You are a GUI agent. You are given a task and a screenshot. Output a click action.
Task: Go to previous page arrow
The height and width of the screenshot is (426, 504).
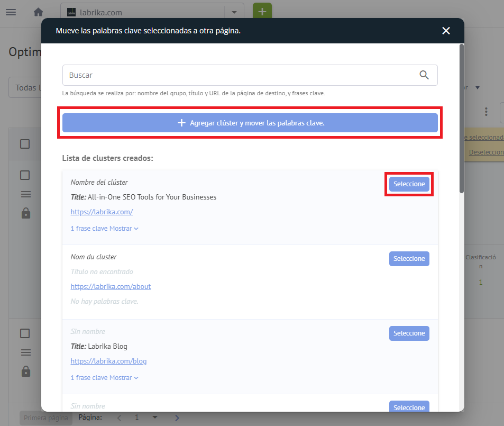point(119,418)
